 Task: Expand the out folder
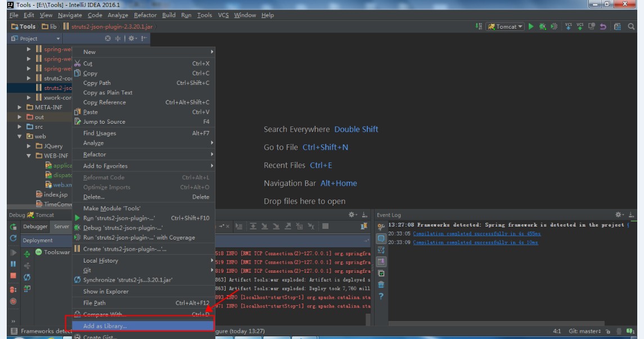19,117
